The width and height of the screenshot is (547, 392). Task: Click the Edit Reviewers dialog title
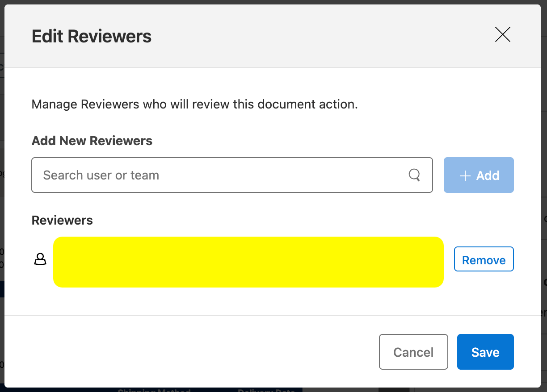[x=91, y=36]
